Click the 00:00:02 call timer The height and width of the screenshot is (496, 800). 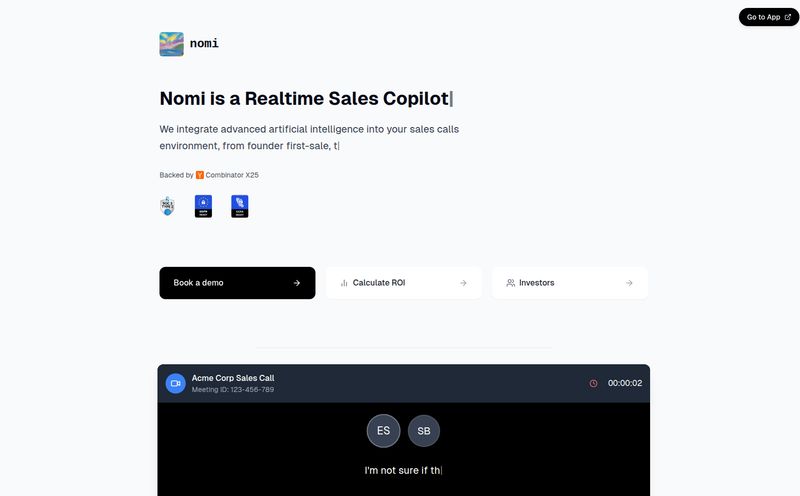tap(624, 383)
